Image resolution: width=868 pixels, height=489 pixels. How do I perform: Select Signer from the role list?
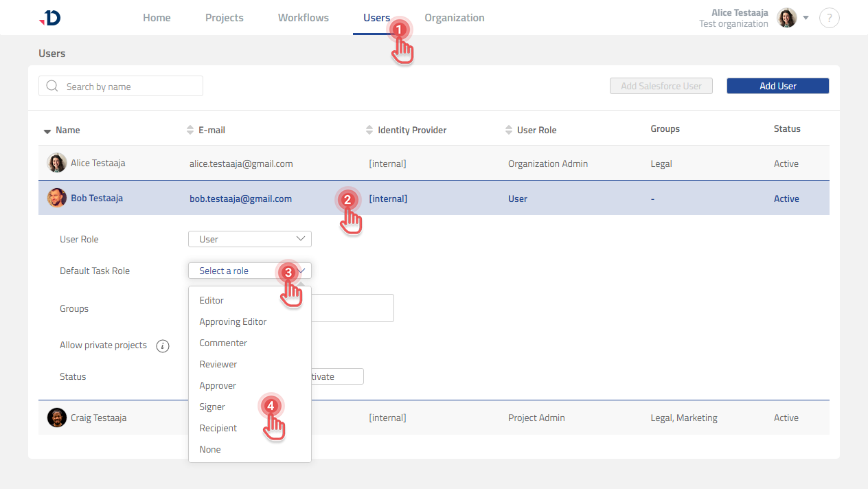click(212, 407)
